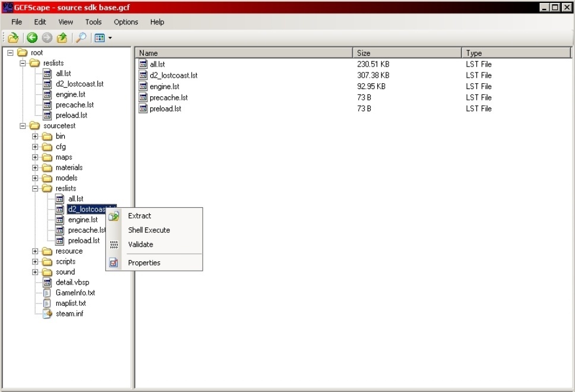This screenshot has width=575, height=392.
Task: Open the Options menu
Action: tap(126, 22)
